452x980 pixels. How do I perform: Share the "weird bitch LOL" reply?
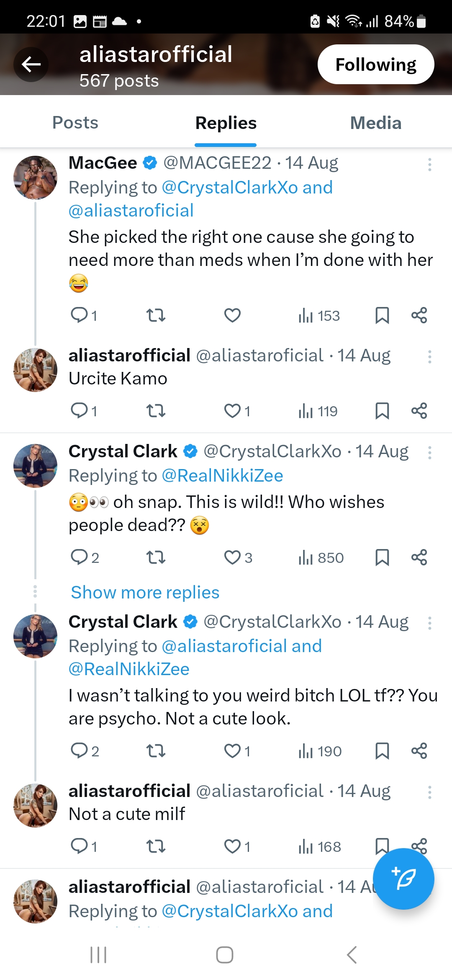point(419,751)
